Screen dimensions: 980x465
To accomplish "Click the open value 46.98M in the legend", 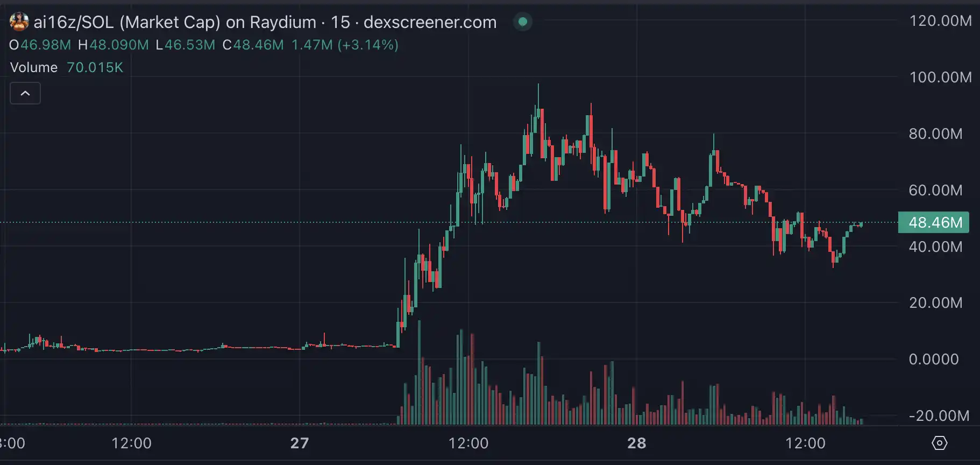I will (46, 45).
